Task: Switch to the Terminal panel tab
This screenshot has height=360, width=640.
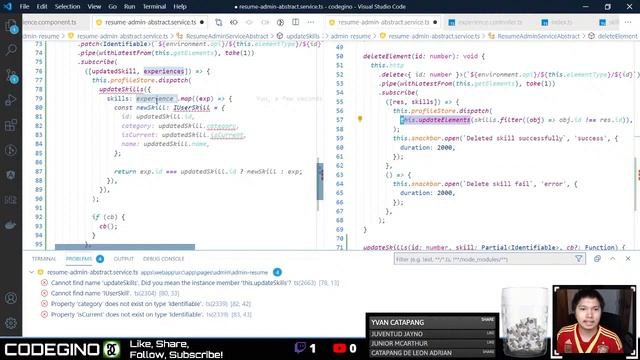Action: 44,259
